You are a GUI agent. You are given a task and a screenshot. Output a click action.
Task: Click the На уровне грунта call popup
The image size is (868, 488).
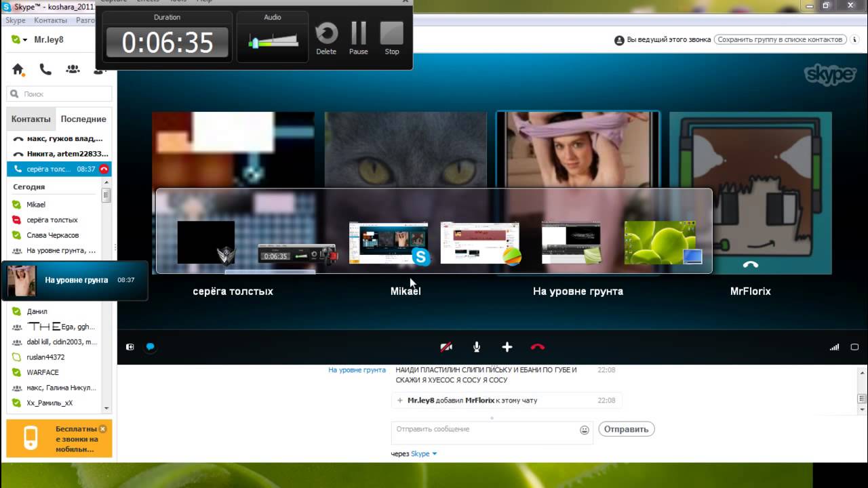click(x=75, y=280)
